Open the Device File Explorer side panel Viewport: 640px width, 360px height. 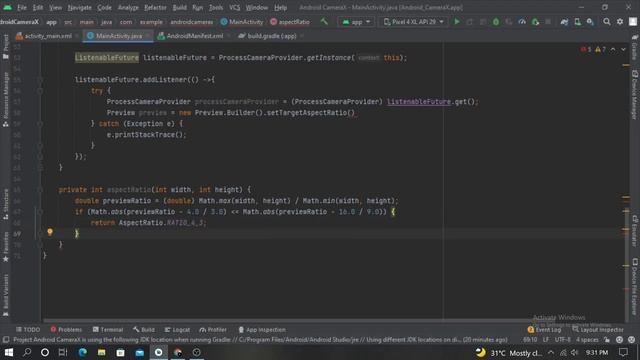[635, 286]
